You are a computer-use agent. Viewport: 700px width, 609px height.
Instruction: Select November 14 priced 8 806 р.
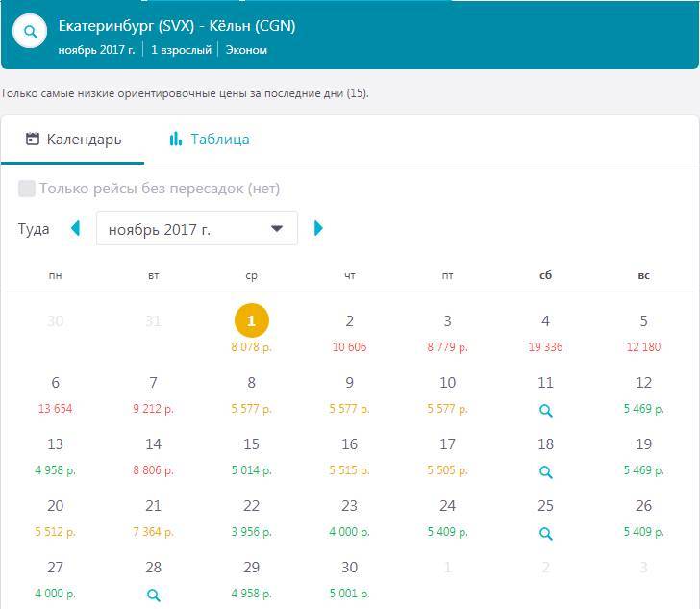tap(154, 453)
